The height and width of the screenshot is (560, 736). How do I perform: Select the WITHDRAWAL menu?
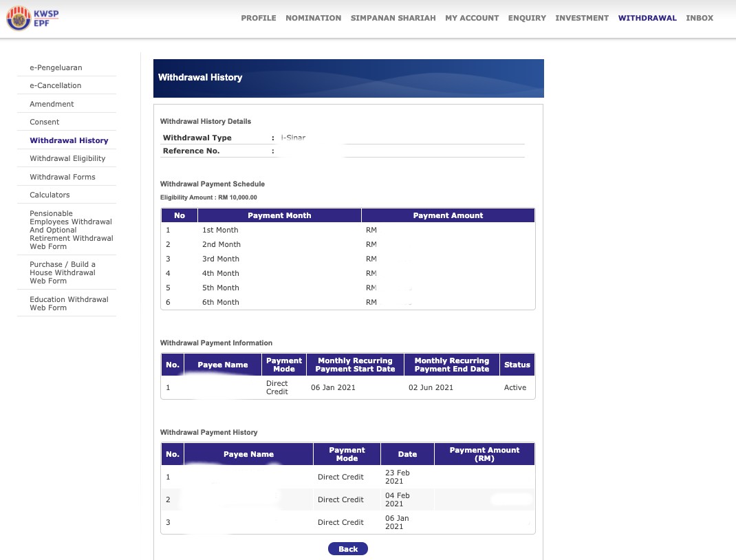(x=647, y=19)
